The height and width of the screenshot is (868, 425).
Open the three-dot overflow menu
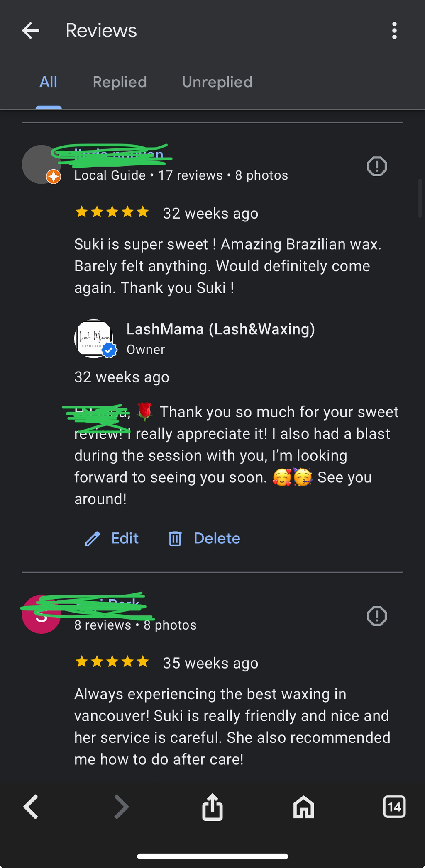[394, 31]
